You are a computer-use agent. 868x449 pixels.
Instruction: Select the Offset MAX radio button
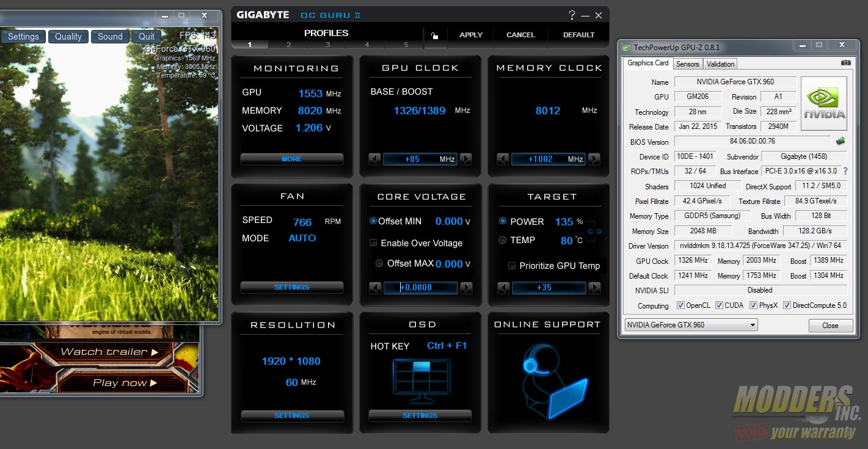(379, 263)
